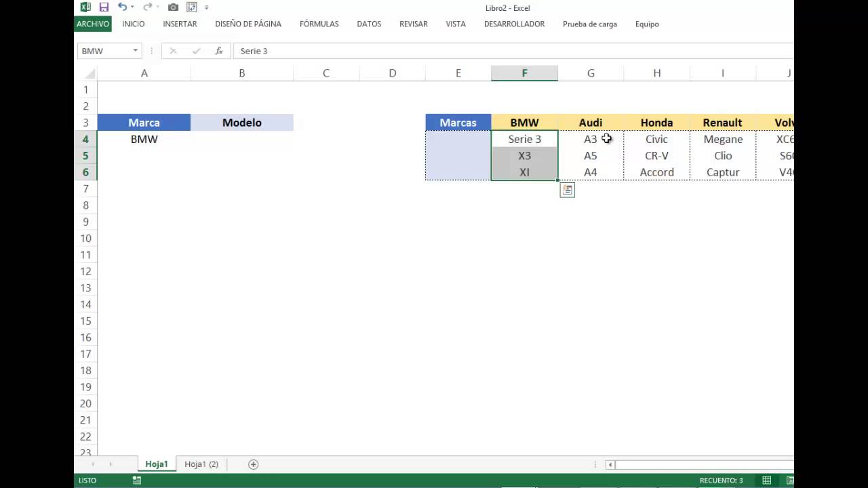This screenshot has height=488, width=868.
Task: Open the Equipo ribbon tab
Action: tap(647, 24)
